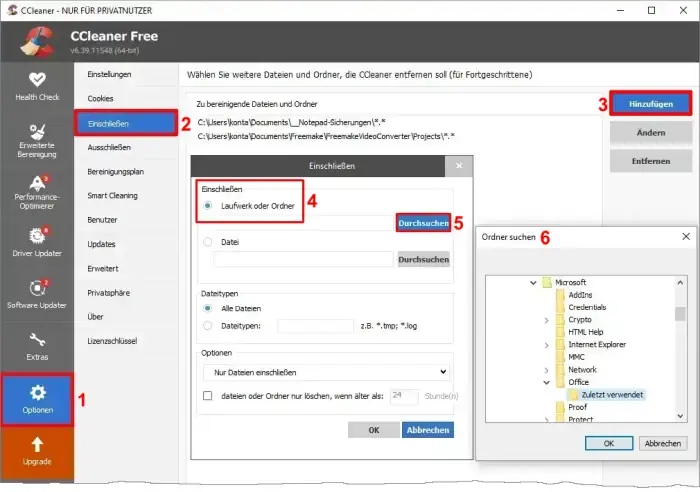Viewport: 700px width, 492px height.
Task: Click Durchsuchen for Datei
Action: [x=423, y=259]
